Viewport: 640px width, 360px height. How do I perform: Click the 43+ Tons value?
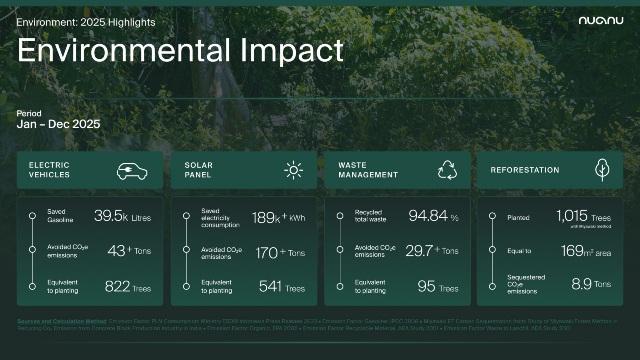(129, 250)
